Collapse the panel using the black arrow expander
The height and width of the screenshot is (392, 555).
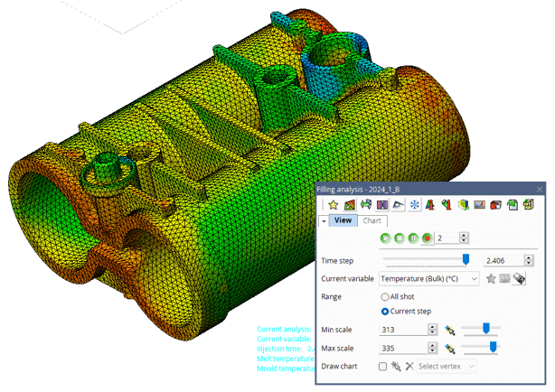point(324,220)
